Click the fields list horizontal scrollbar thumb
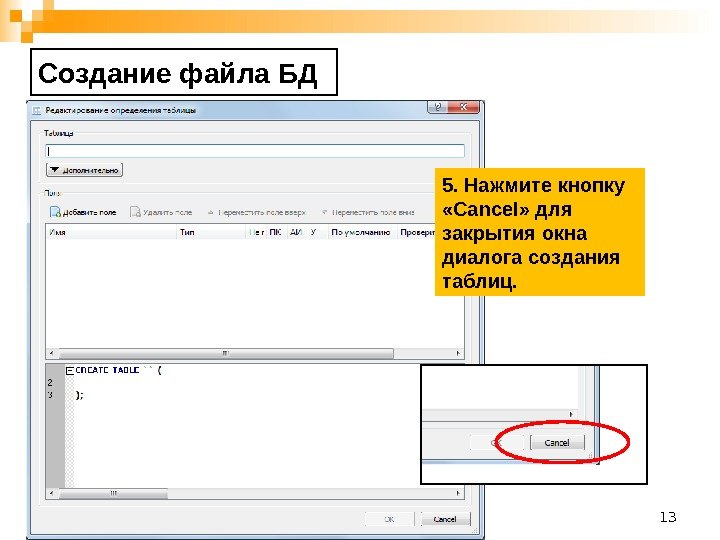The width and height of the screenshot is (720, 540). pos(226,353)
